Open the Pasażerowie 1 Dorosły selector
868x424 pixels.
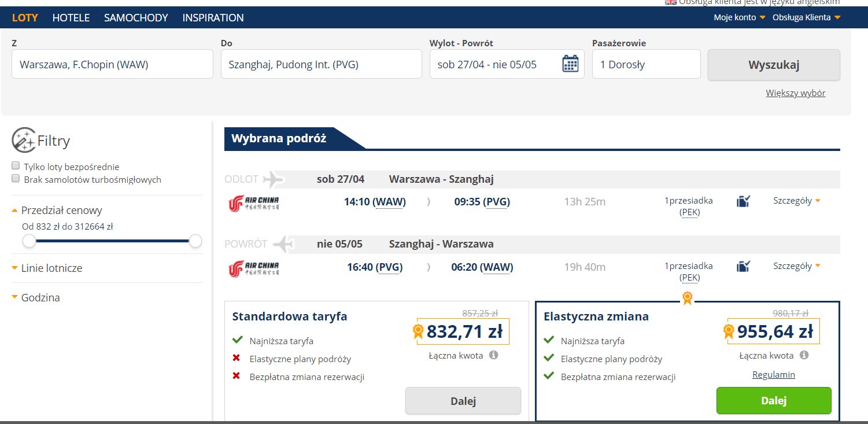point(647,64)
